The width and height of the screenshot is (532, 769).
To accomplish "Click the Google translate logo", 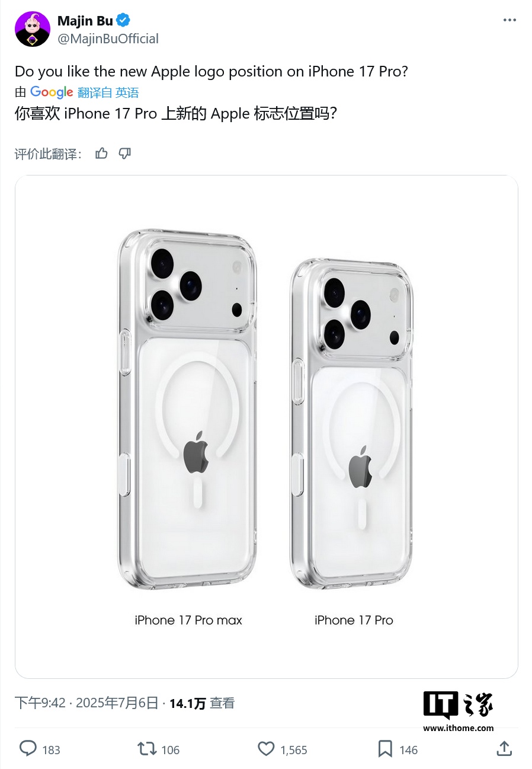I will [52, 92].
